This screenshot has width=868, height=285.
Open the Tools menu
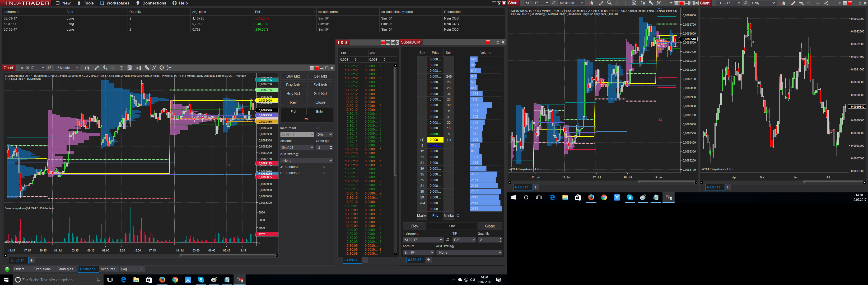[x=85, y=3]
